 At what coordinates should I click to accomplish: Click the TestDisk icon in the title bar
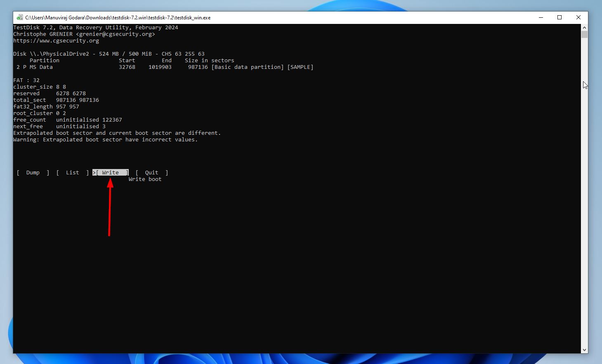click(19, 17)
